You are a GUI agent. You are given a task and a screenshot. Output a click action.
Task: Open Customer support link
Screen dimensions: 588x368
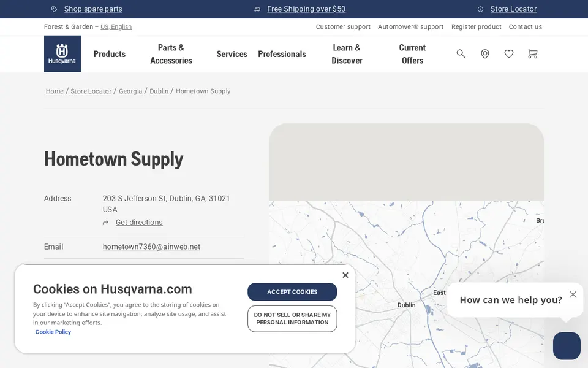[x=343, y=26]
